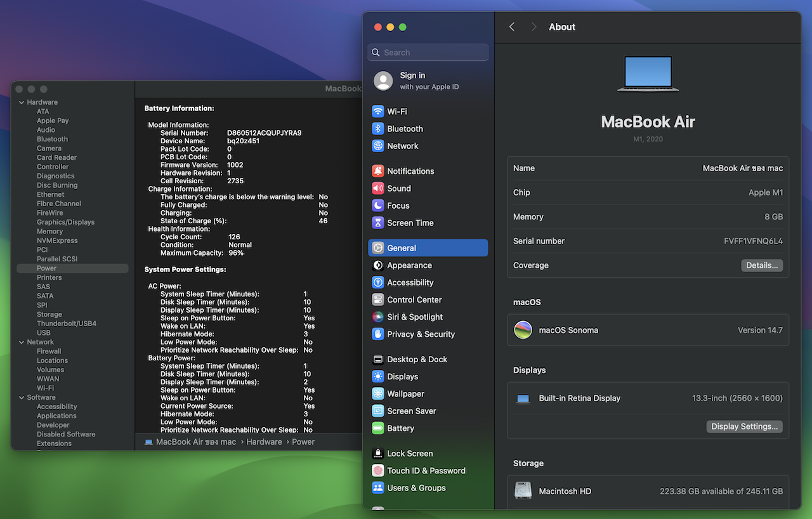
Task: Select Firewall under Network in System Information
Action: coord(49,351)
